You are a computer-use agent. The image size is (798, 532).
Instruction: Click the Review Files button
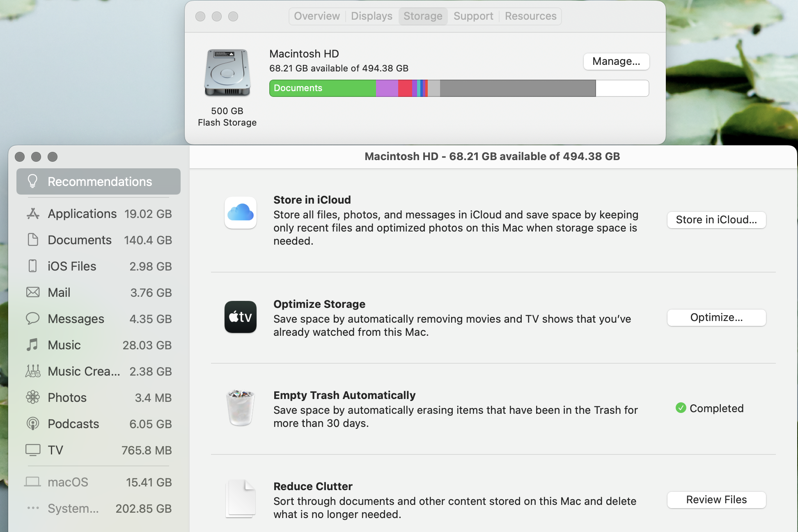(716, 500)
